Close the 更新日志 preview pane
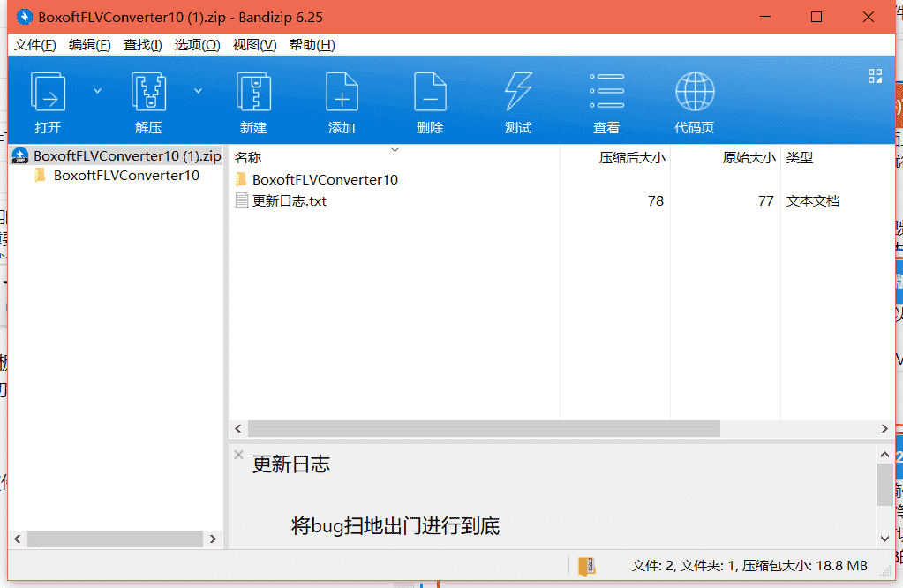Image resolution: width=903 pixels, height=588 pixels. 238,455
